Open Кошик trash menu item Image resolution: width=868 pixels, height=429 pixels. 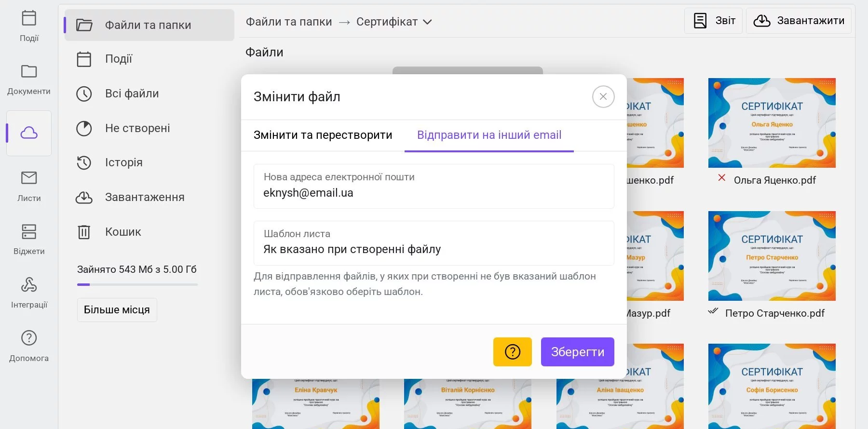(x=149, y=232)
